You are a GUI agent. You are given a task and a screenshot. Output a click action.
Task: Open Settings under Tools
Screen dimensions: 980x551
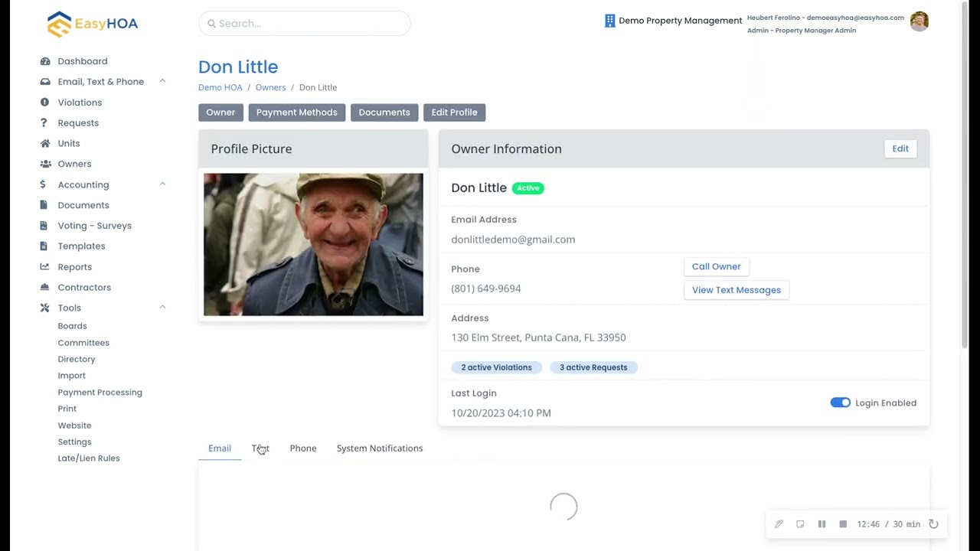click(x=74, y=442)
